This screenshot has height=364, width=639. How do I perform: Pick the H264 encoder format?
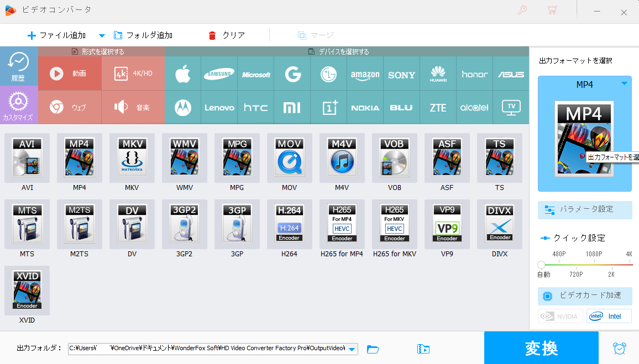[x=289, y=224]
